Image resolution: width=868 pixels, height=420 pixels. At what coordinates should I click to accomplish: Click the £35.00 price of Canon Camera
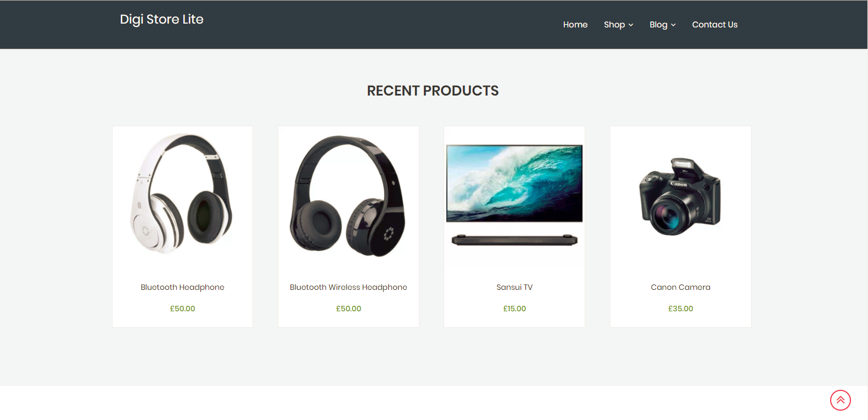coord(681,309)
